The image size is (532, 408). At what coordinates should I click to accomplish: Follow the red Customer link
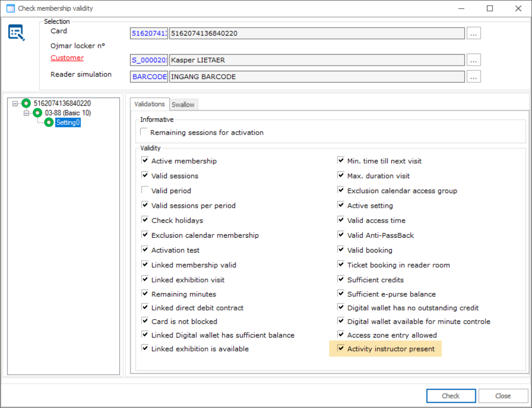tap(67, 58)
